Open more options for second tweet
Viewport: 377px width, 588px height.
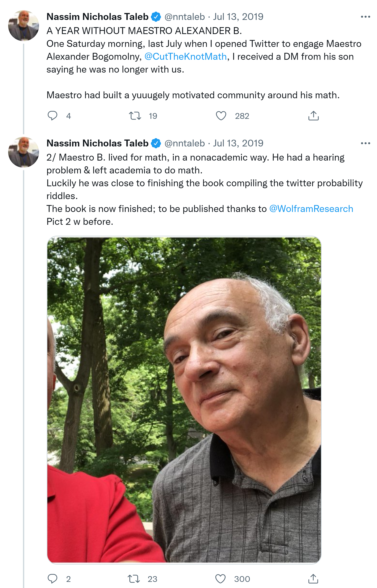pyautogui.click(x=365, y=143)
